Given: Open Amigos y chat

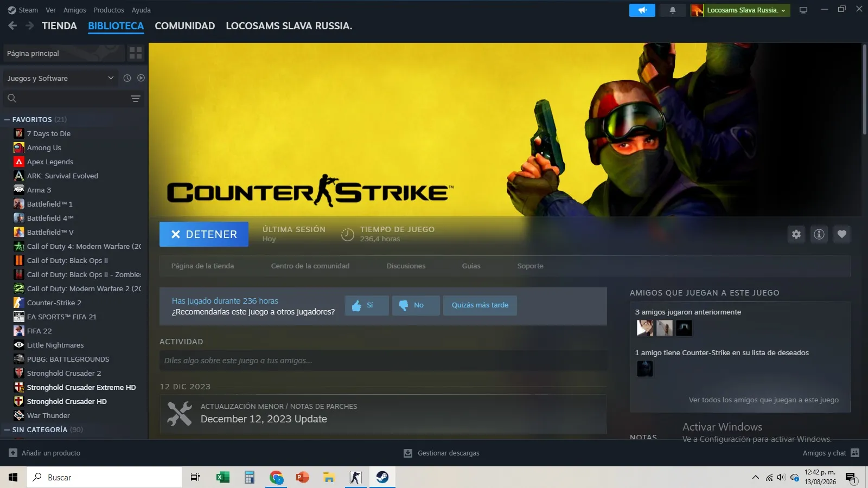Looking at the screenshot, I should [831, 453].
